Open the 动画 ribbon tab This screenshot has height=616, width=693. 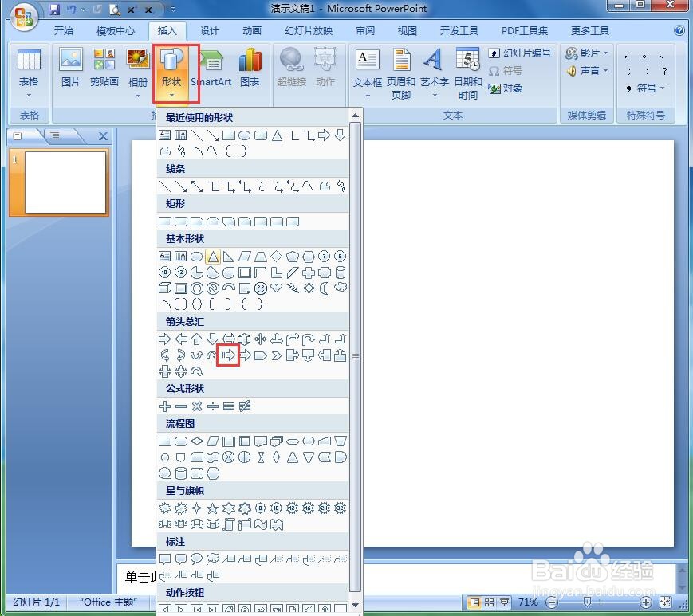point(252,30)
